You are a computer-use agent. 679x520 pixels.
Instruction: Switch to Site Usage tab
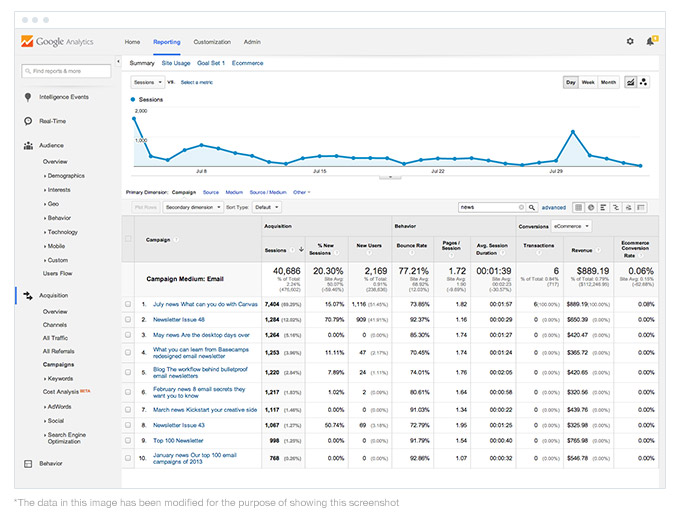176,63
